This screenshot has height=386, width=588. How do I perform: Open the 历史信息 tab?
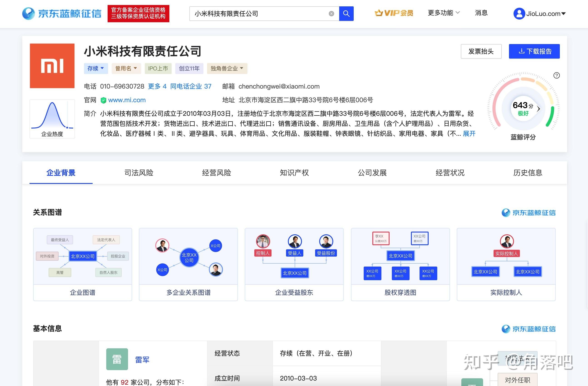point(528,173)
